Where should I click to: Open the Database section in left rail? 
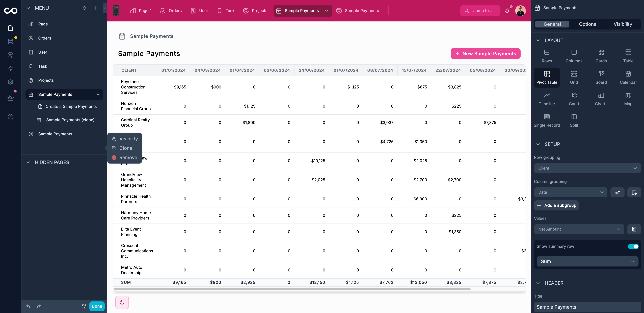click(11, 41)
